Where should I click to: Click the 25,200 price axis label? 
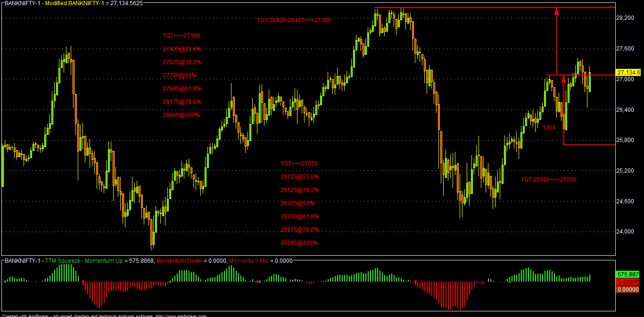(625, 171)
